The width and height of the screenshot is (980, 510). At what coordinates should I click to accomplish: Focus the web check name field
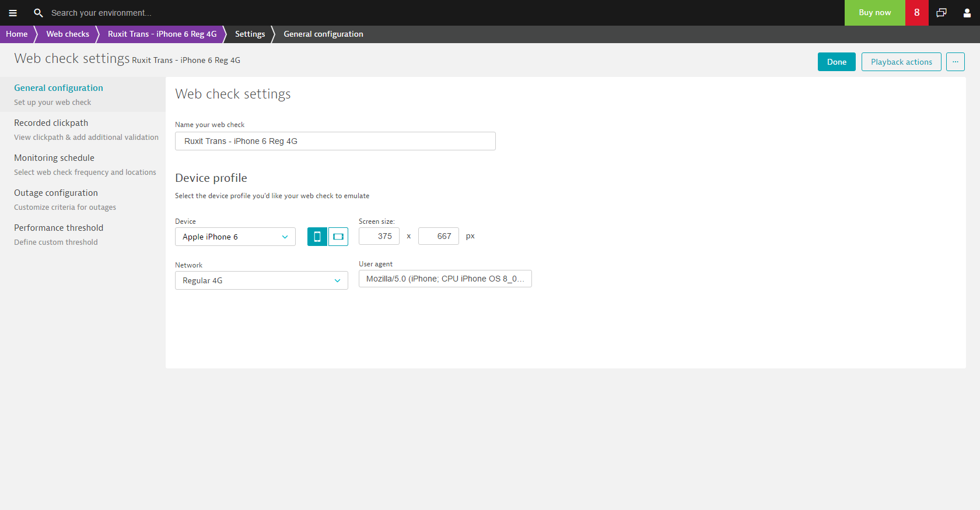[335, 141]
